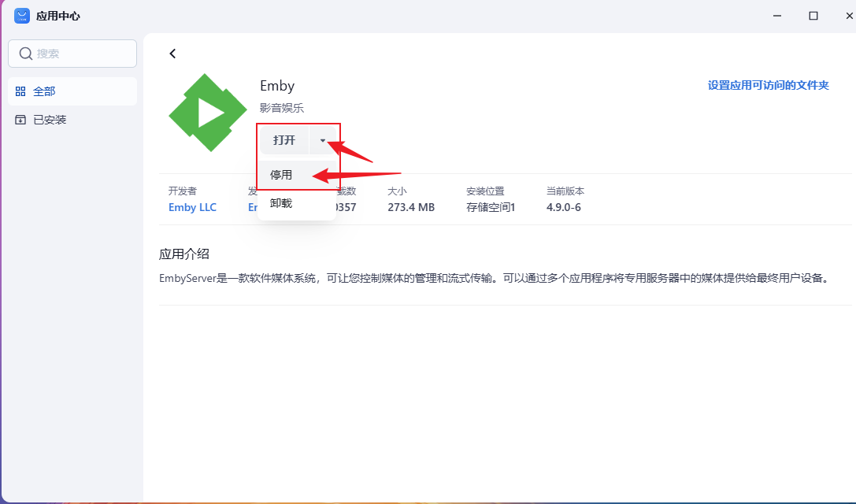The height and width of the screenshot is (504, 856).
Task: Click the 打开 button for Emby
Action: coord(283,140)
